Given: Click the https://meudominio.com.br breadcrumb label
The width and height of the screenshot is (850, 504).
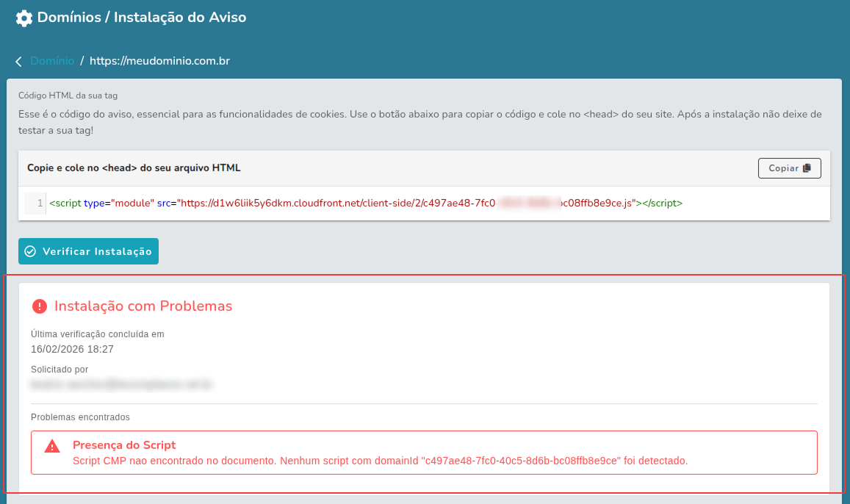Looking at the screenshot, I should pyautogui.click(x=159, y=61).
